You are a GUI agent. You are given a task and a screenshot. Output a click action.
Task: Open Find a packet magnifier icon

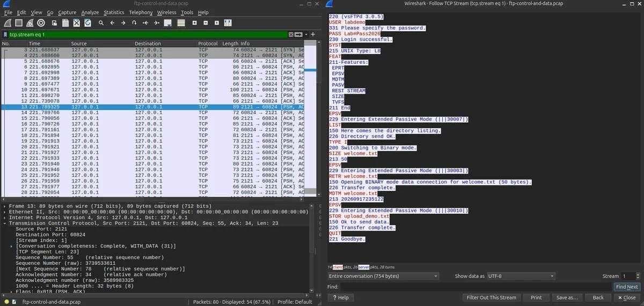[101, 23]
